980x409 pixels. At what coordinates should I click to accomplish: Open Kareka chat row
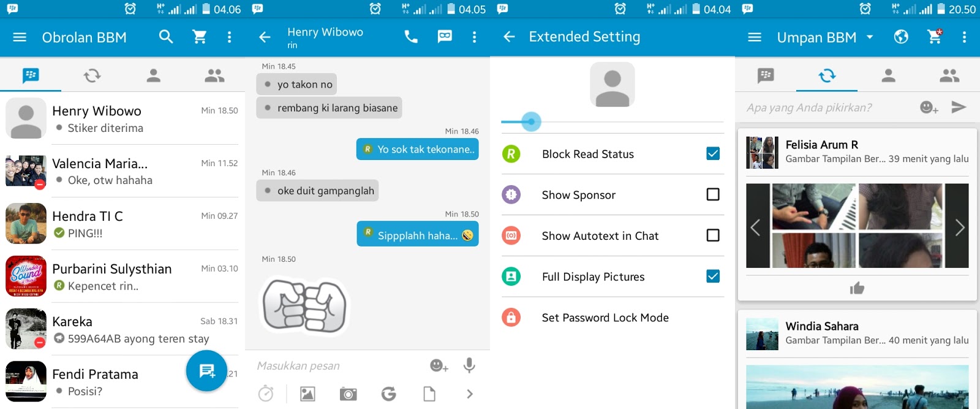(x=123, y=329)
